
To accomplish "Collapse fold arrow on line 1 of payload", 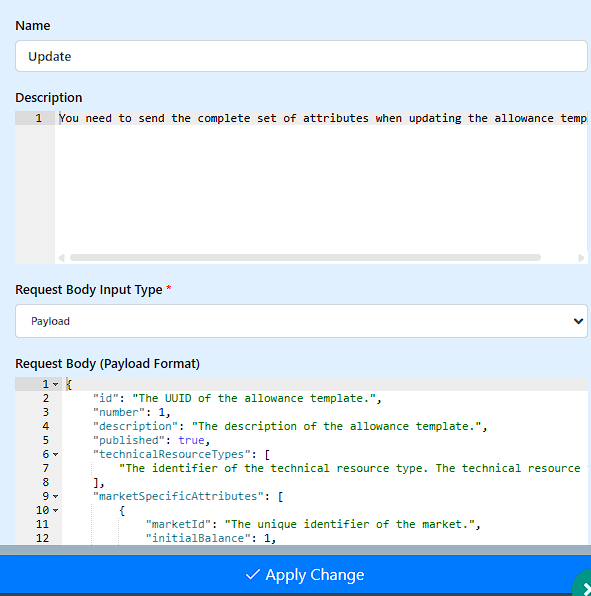I will (55, 385).
